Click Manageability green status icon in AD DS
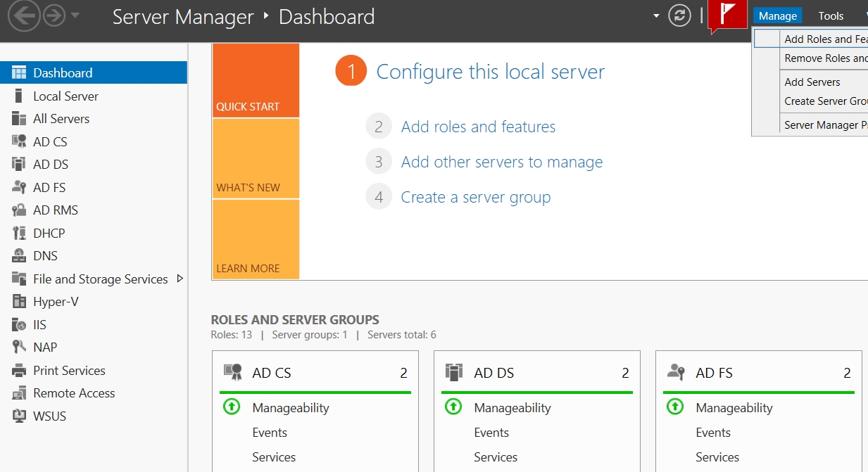The image size is (868, 472). tap(453, 407)
